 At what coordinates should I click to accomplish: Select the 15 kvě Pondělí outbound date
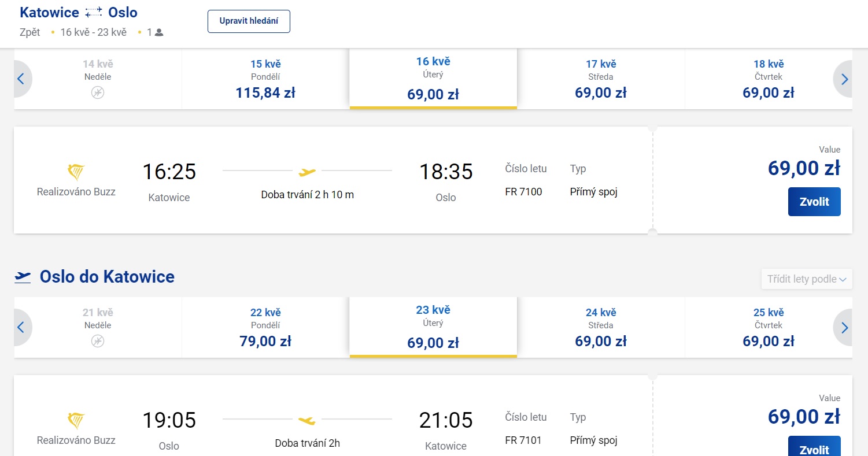(x=265, y=79)
